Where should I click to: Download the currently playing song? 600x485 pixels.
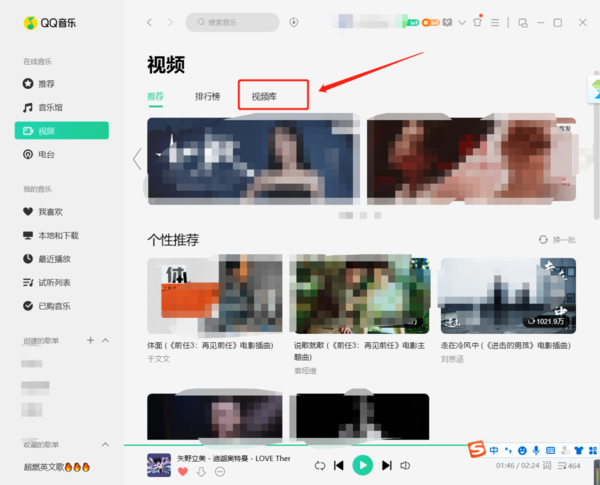tap(201, 472)
